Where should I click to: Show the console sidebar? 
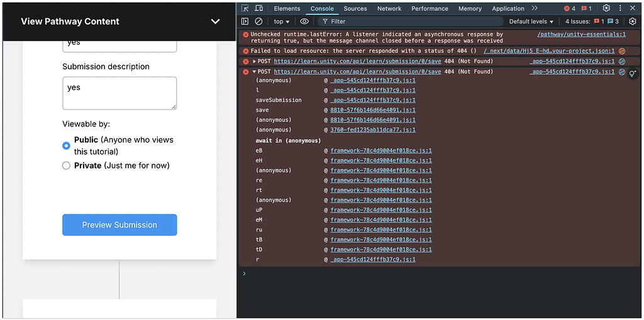(245, 21)
